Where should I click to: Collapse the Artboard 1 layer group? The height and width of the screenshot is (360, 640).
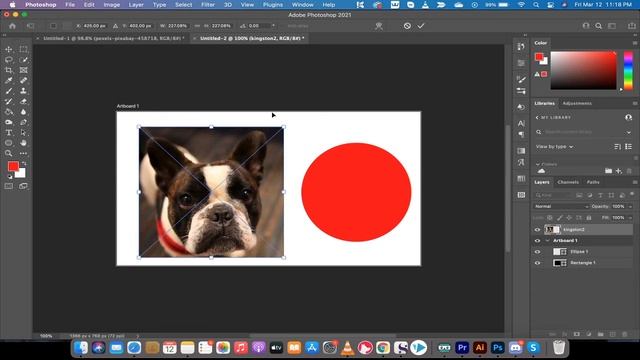click(x=547, y=241)
